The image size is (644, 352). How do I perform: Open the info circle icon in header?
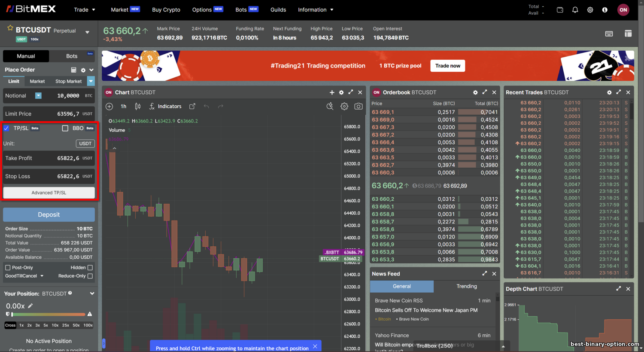click(x=605, y=9)
